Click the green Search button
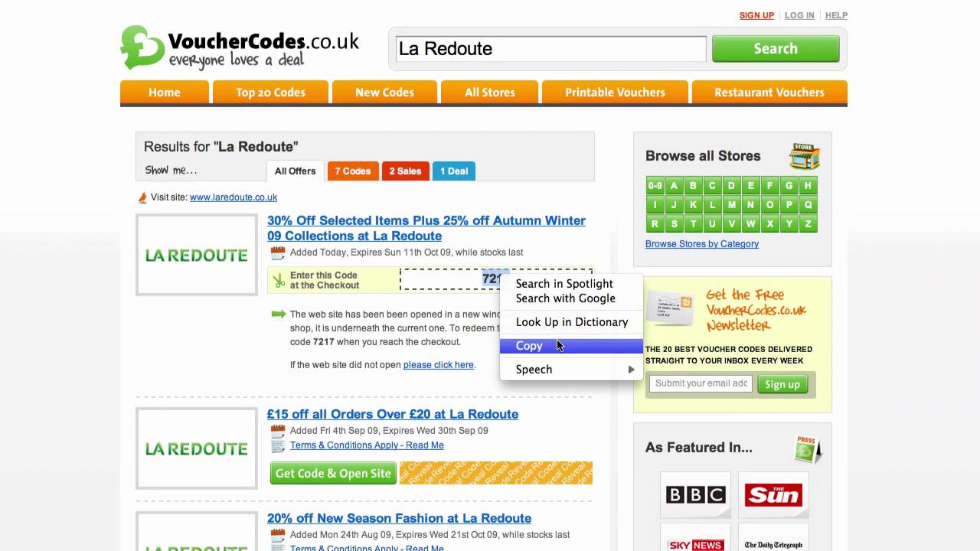This screenshot has height=551, width=980. (776, 48)
